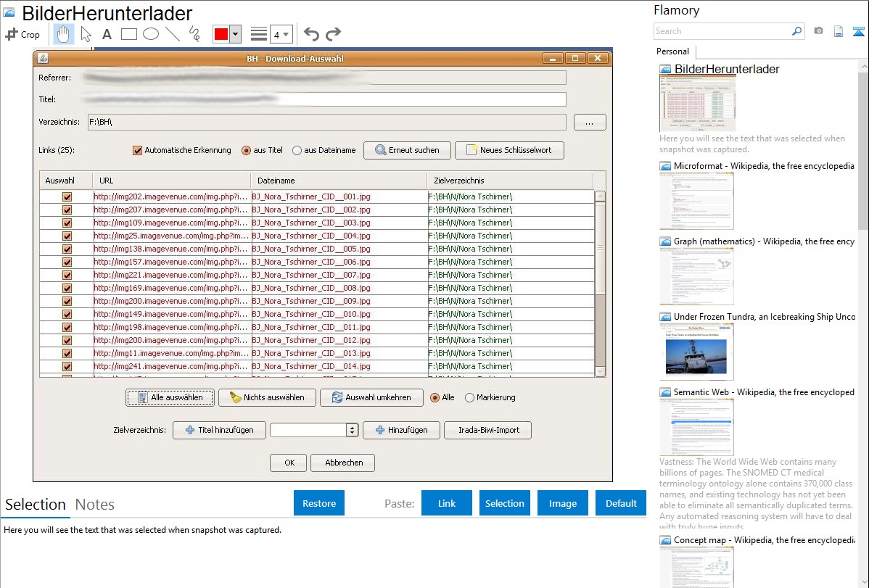This screenshot has width=869, height=588.
Task: Select the Crop tool
Action: (x=22, y=34)
